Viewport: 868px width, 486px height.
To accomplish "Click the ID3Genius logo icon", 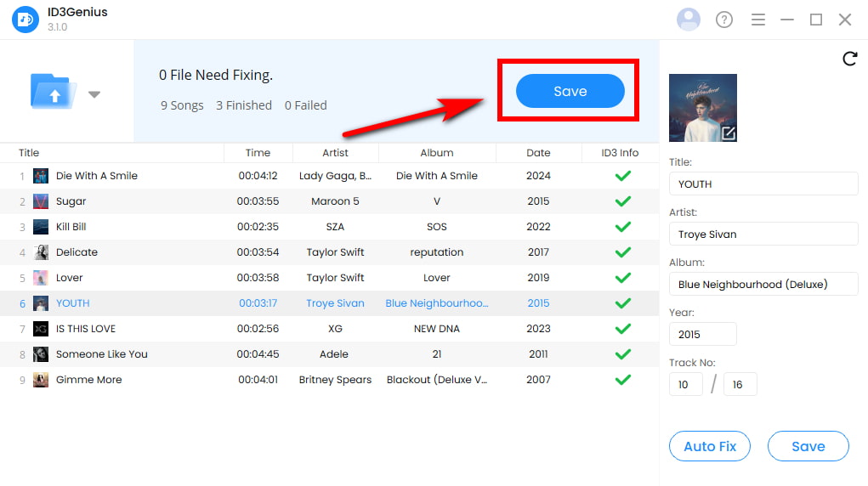I will pos(26,20).
